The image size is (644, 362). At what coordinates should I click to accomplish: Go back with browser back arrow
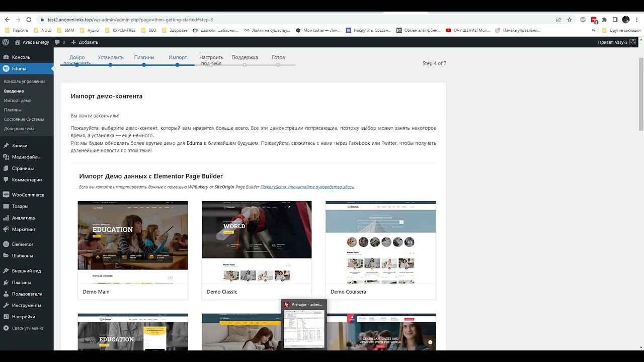[7, 20]
